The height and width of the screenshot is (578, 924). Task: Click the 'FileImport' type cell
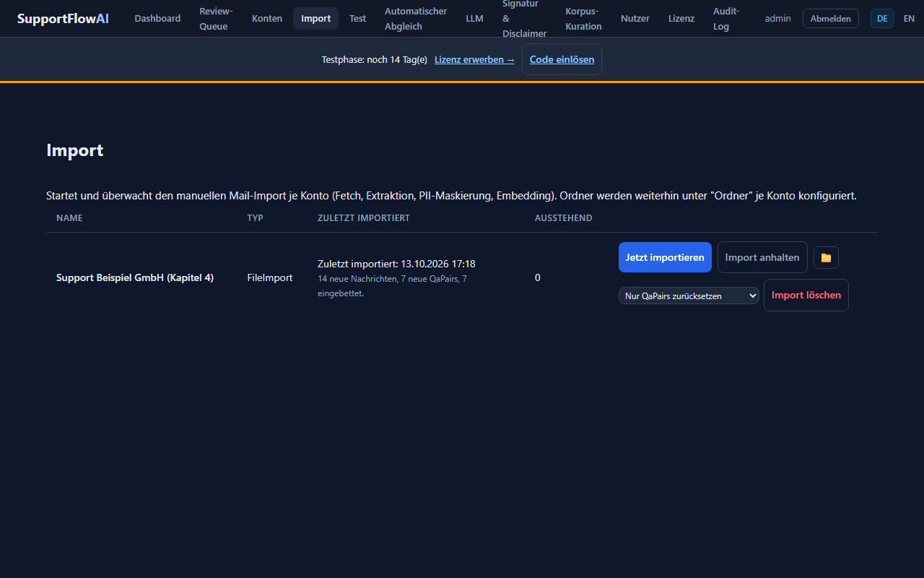coord(270,277)
